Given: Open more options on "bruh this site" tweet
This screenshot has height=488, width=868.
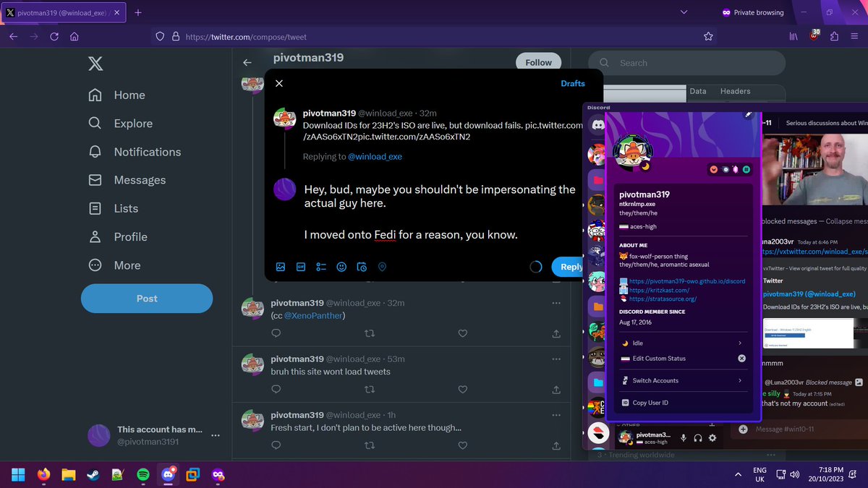Looking at the screenshot, I should click(556, 359).
